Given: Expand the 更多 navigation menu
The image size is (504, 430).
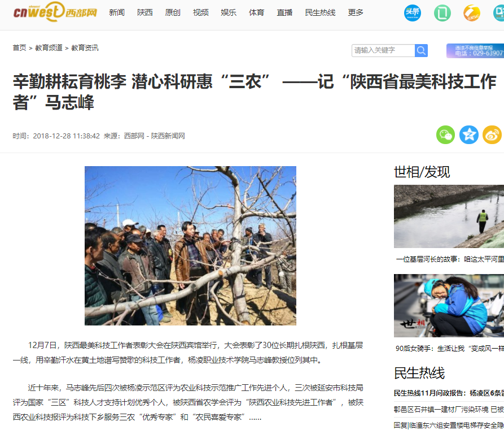Looking at the screenshot, I should (356, 12).
